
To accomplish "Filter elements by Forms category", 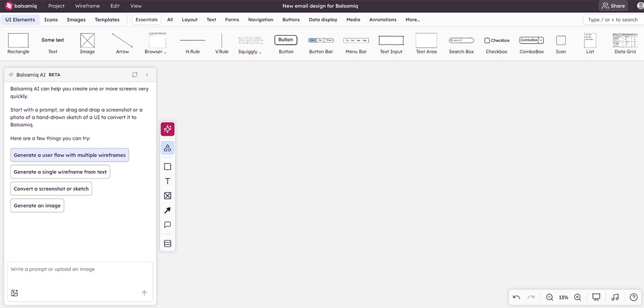I will [232, 19].
